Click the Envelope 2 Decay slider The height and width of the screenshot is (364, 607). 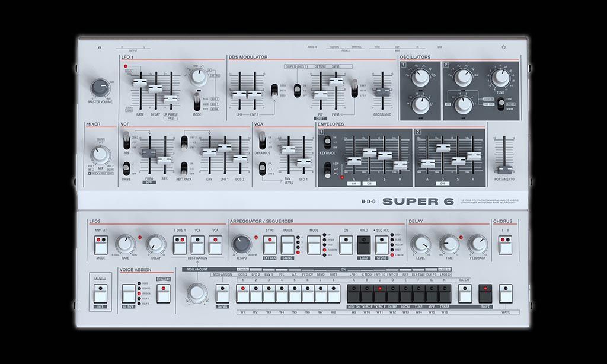(x=442, y=148)
